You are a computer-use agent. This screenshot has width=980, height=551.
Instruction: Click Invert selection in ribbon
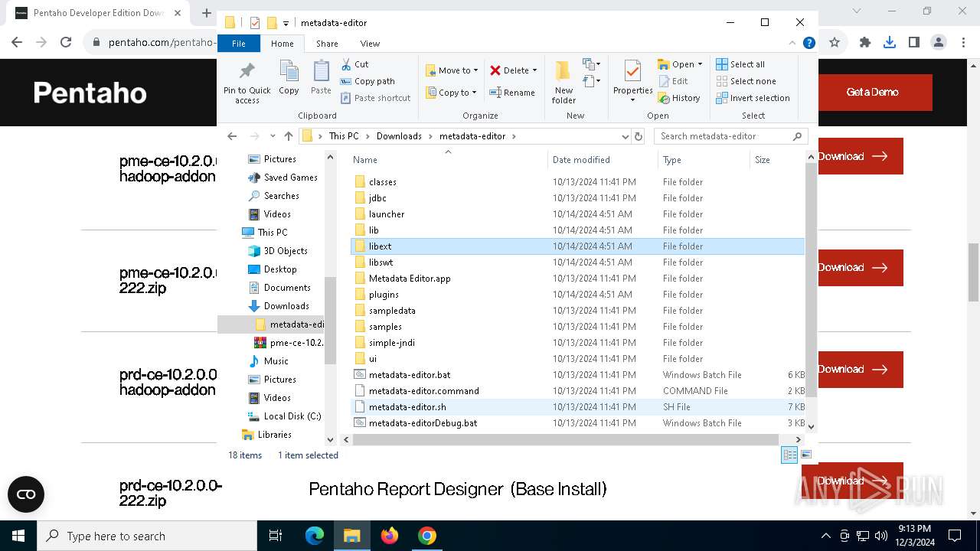point(753,98)
